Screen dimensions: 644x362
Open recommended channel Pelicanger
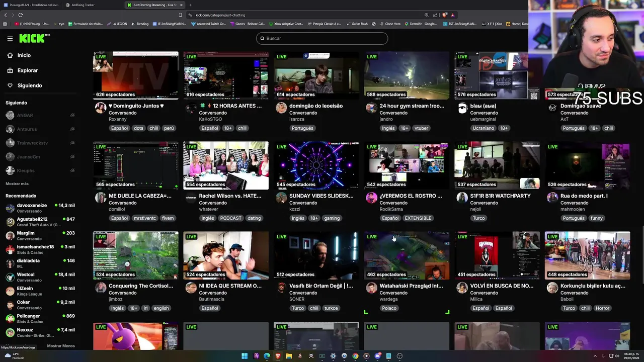click(x=40, y=319)
